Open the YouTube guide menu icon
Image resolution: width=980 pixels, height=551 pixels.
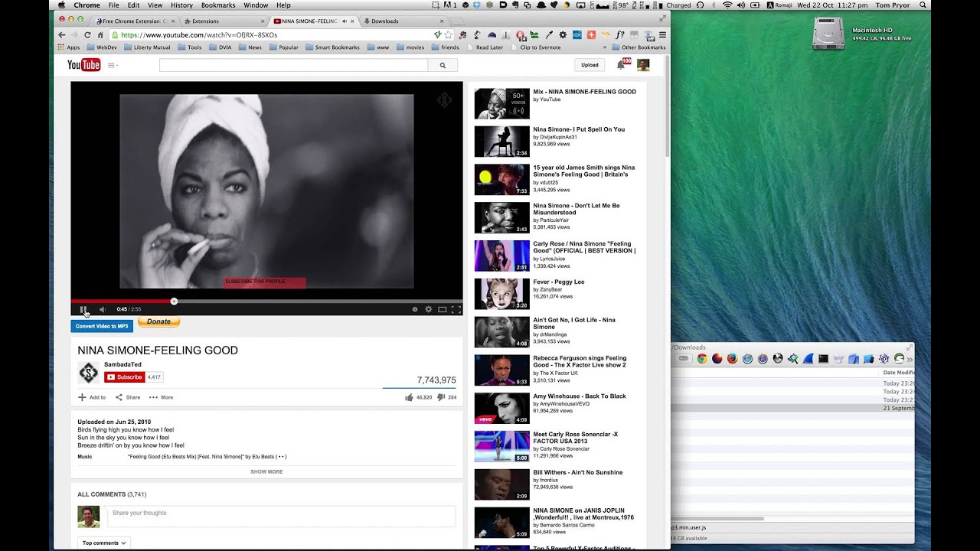(x=113, y=65)
